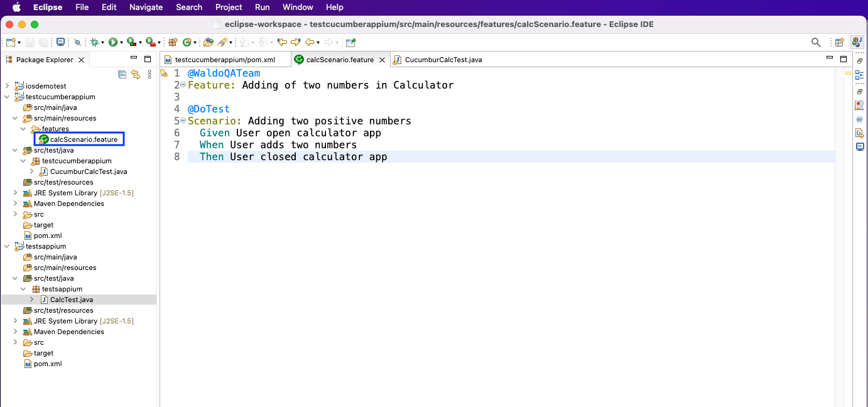The height and width of the screenshot is (407, 868).
Task: Click the Debug bug icon in toolbar
Action: point(94,42)
